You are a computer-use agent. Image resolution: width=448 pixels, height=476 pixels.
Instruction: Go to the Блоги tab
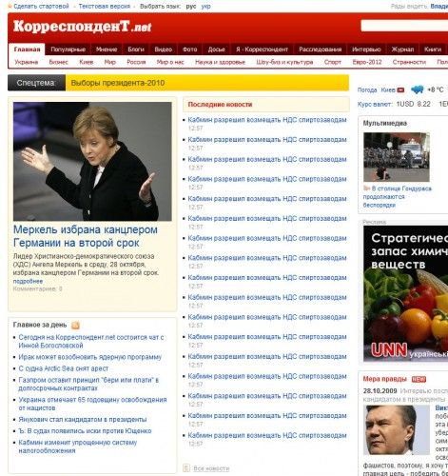click(x=136, y=50)
